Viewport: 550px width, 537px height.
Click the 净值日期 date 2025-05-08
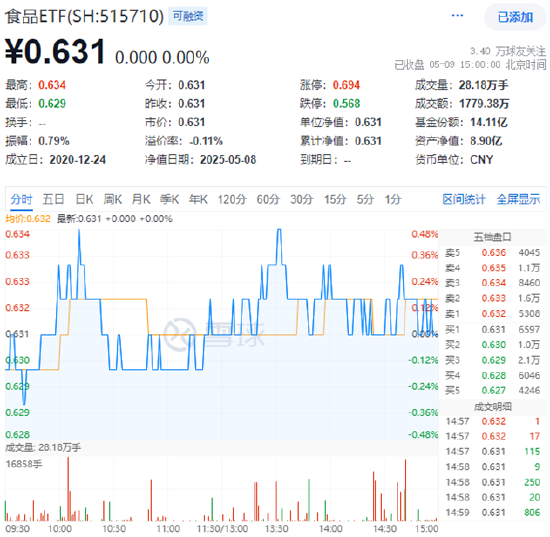click(228, 160)
